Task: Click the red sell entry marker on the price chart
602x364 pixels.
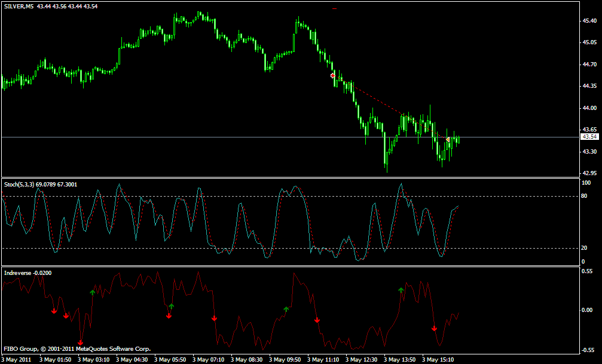Action: pyautogui.click(x=333, y=76)
